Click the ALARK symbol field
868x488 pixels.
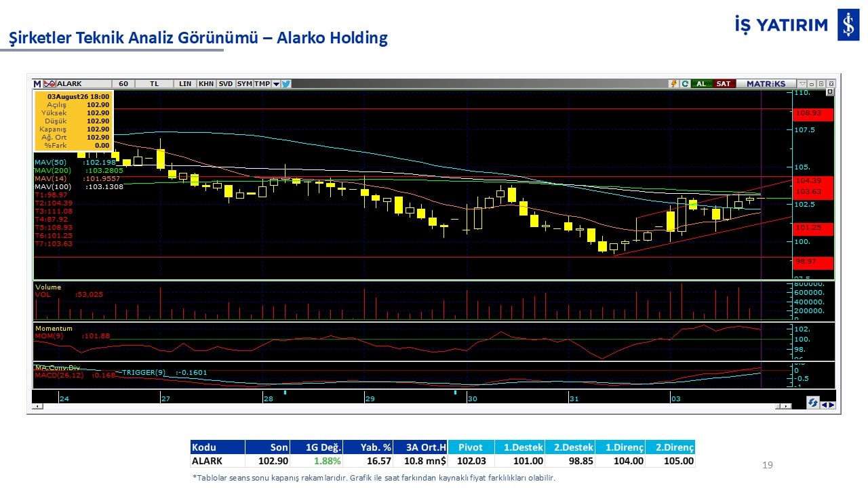[x=83, y=84]
